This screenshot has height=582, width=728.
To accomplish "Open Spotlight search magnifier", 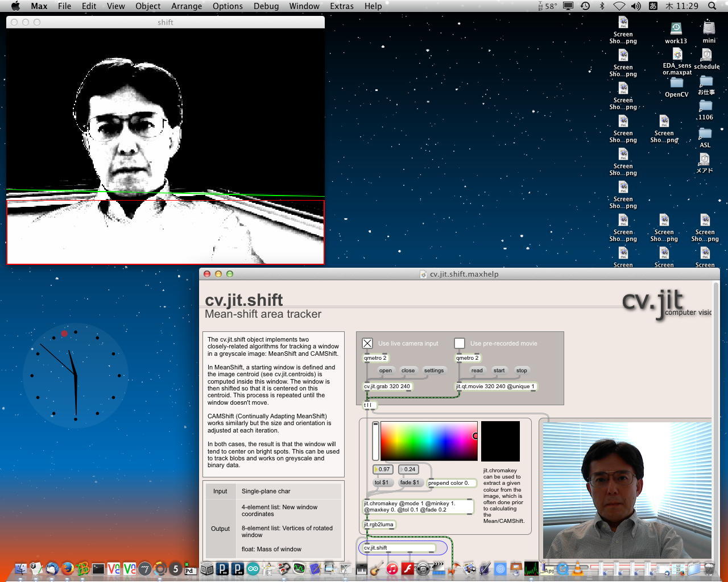I will click(x=712, y=6).
